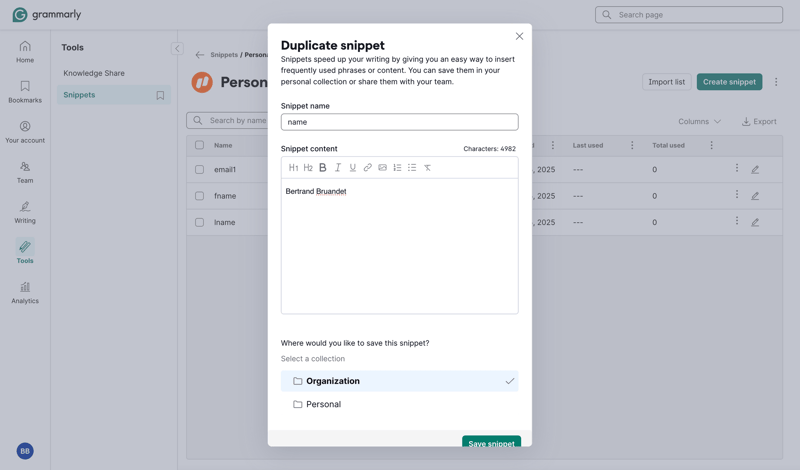This screenshot has width=800, height=470.
Task: Open the BB user avatar menu
Action: 25,451
